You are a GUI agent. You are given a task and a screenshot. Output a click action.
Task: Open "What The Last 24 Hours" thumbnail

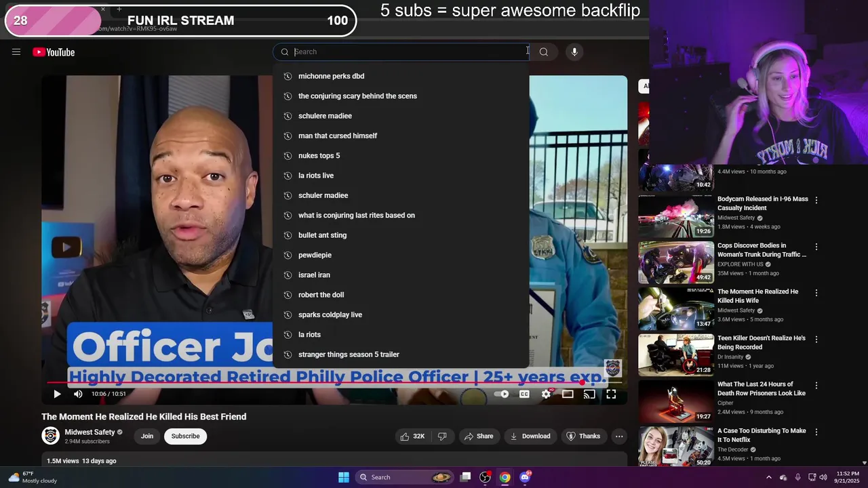676,401
